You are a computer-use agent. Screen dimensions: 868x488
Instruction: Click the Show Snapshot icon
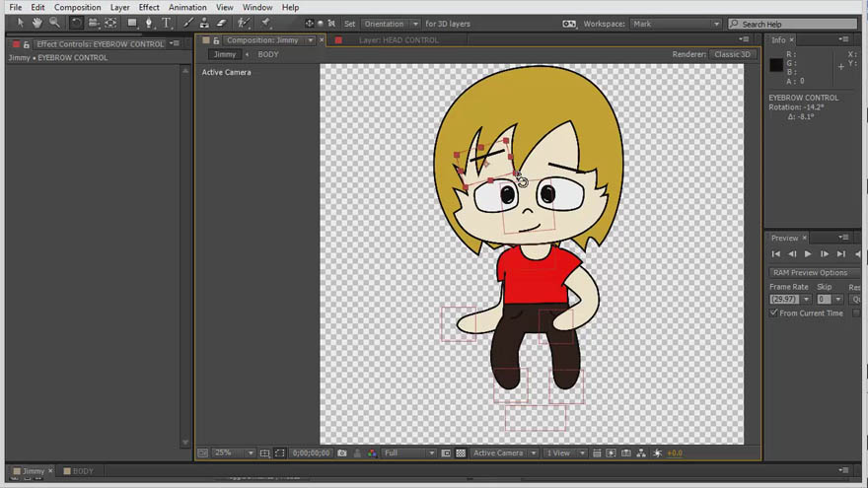357,453
